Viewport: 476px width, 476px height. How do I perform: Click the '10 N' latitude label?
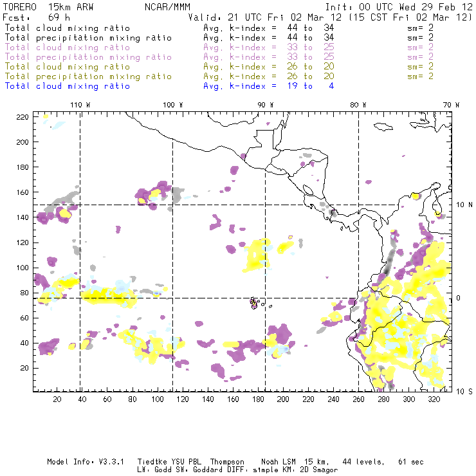(x=464, y=205)
